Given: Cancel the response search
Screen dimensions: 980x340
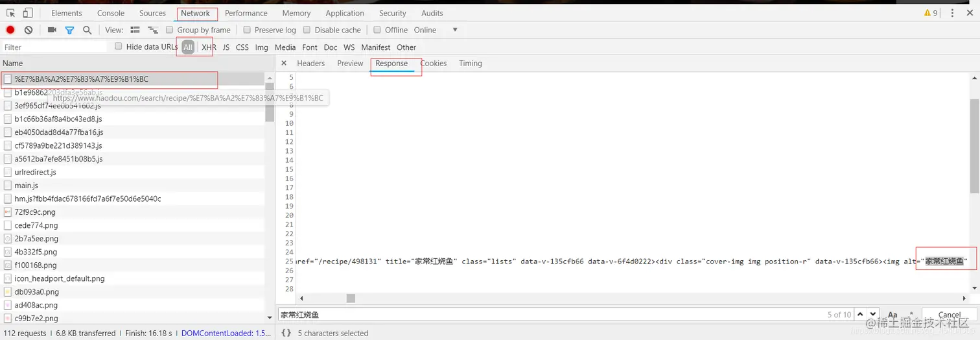Looking at the screenshot, I should click(950, 315).
